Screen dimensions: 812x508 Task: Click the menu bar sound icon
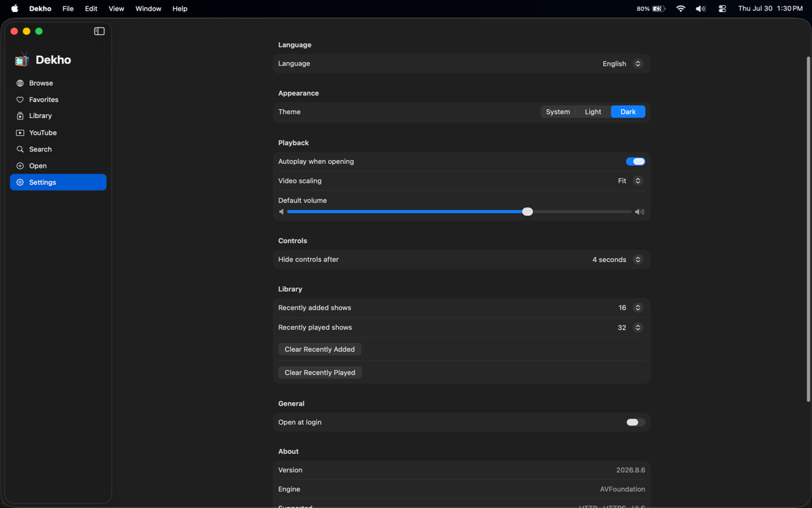point(701,9)
